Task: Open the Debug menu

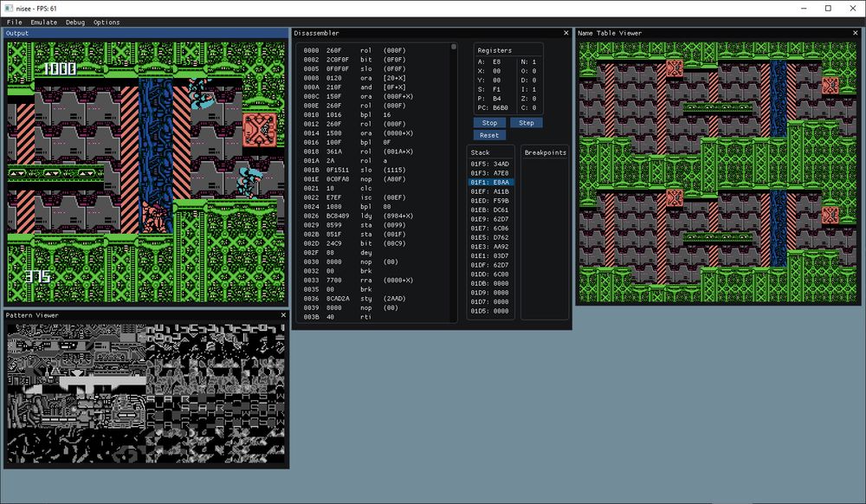Action: pos(75,22)
